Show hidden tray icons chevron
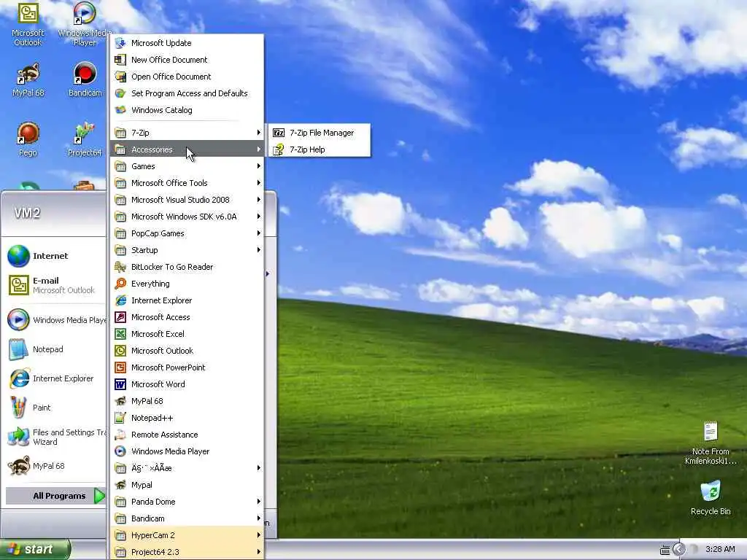The width and height of the screenshot is (747, 560). click(679, 550)
